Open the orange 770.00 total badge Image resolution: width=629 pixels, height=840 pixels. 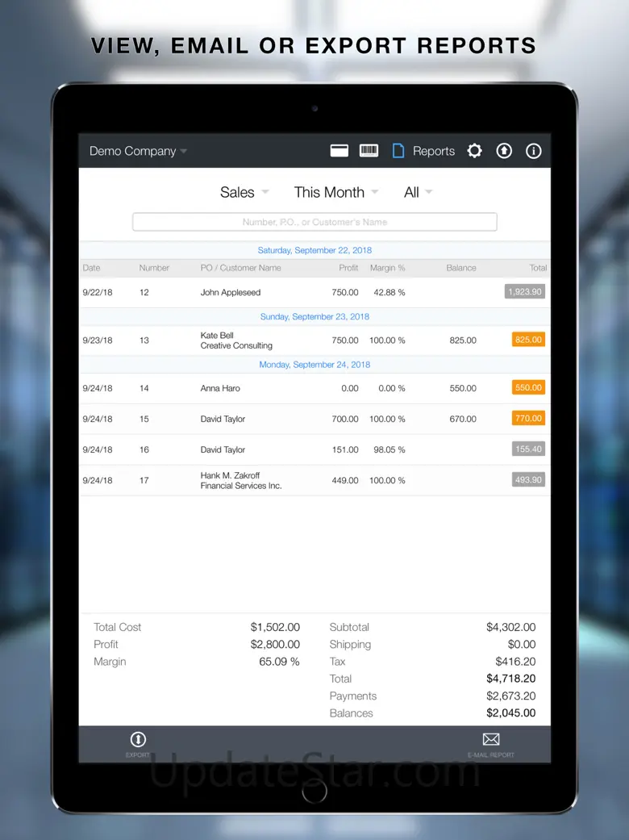pyautogui.click(x=528, y=419)
